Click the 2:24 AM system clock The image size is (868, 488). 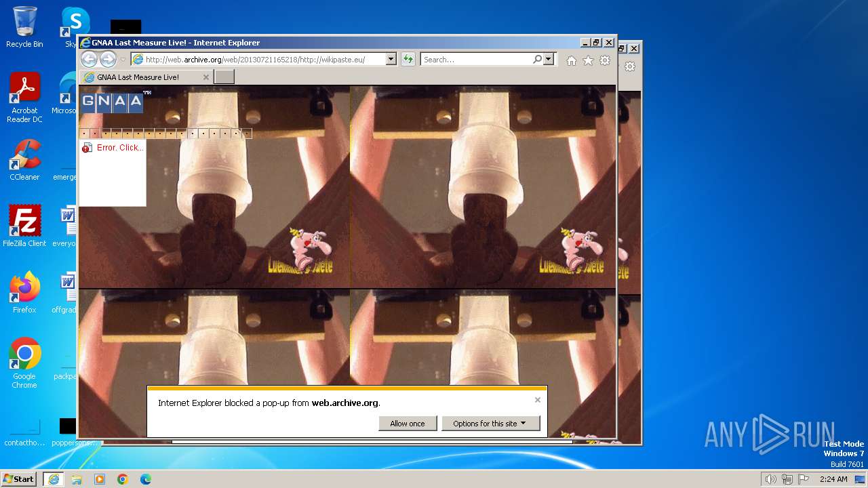(833, 479)
